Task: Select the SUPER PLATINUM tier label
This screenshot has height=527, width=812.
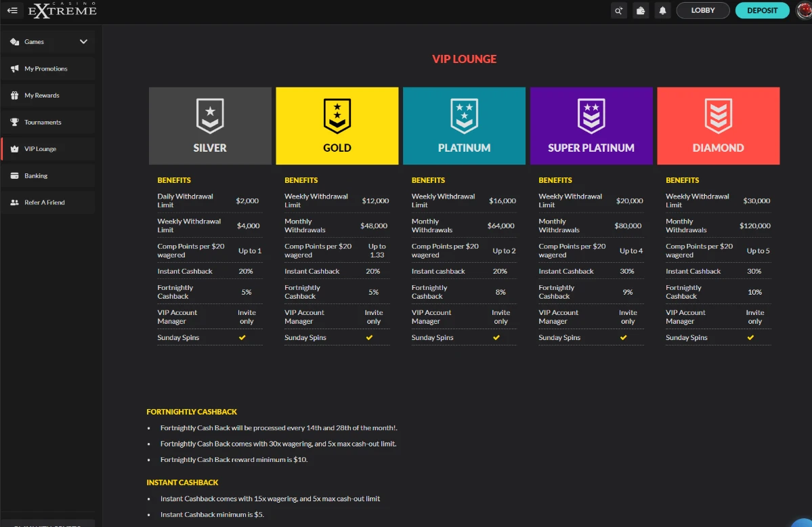Action: (591, 148)
